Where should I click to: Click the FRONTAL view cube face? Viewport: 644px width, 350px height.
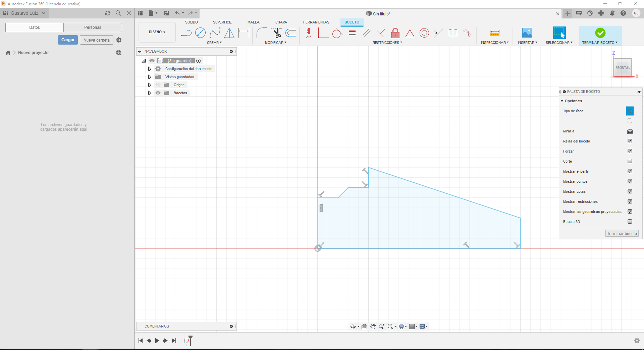[x=623, y=68]
